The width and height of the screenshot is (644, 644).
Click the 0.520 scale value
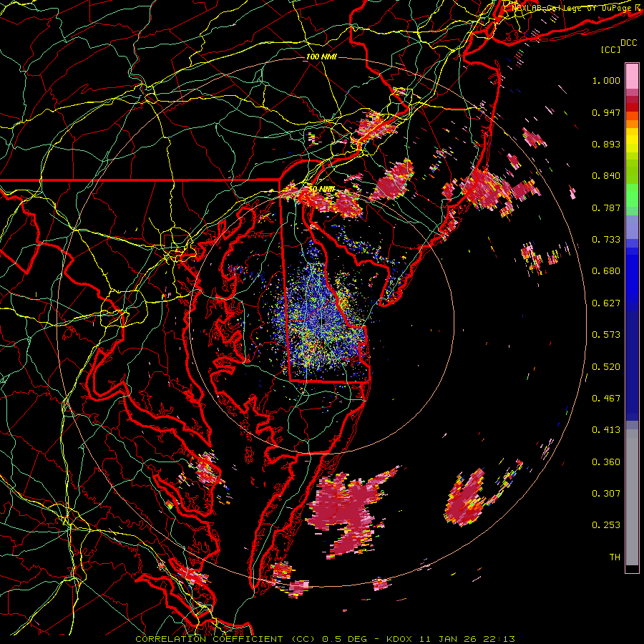[606, 367]
